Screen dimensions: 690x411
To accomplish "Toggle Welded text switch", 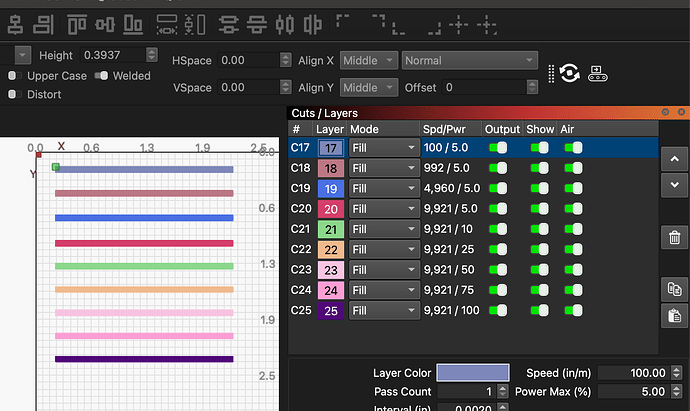I will (x=101, y=76).
